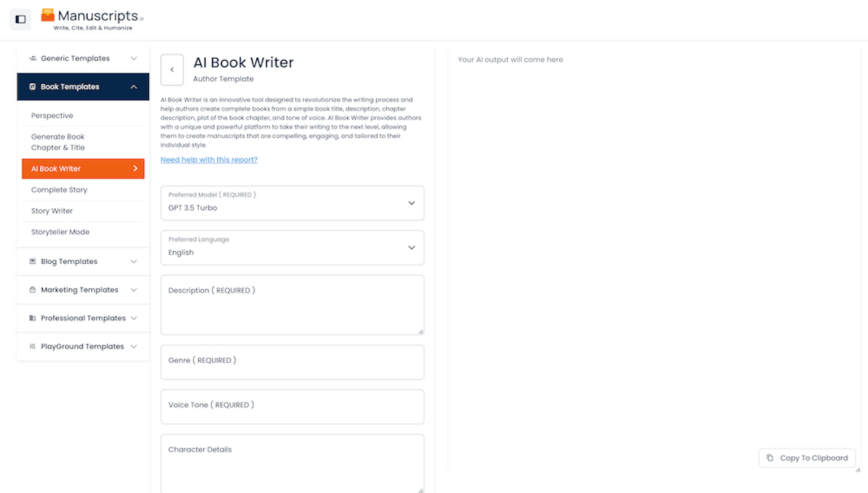Screen dimensions: 868x493
Task: Collapse the Book Templates section
Action: (134, 87)
